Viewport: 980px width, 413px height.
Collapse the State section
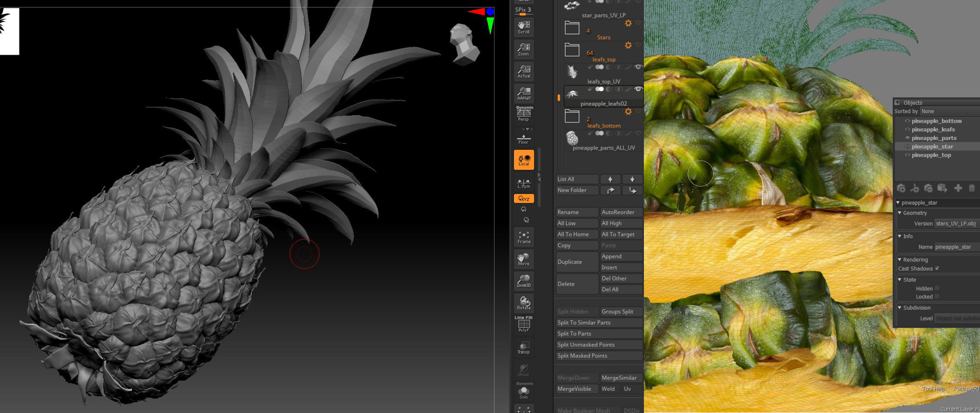(x=900, y=280)
